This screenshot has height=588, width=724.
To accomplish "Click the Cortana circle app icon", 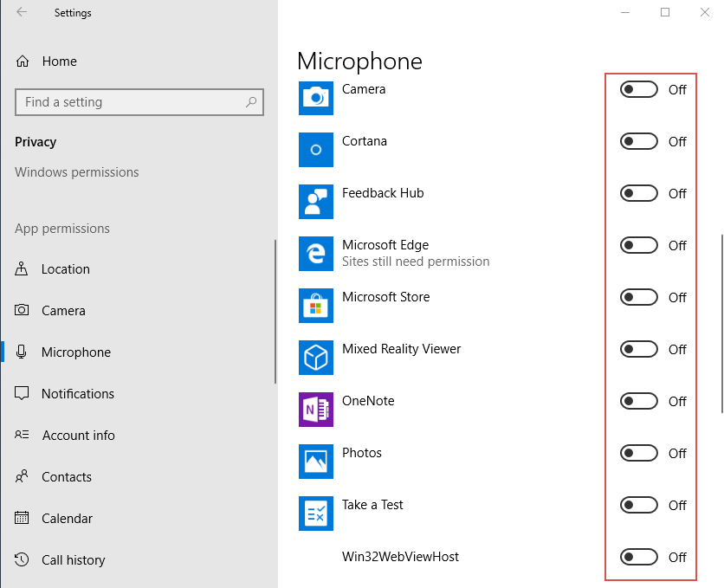I will [x=316, y=150].
